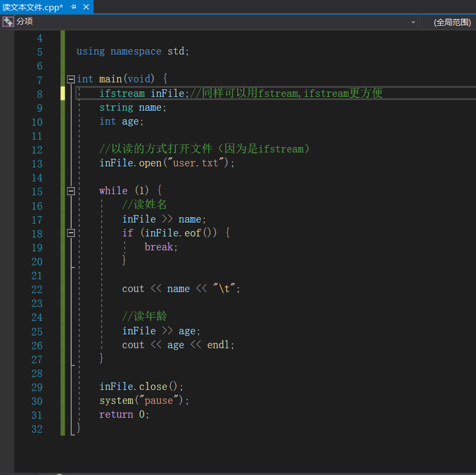The width and height of the screenshot is (476, 475).
Task: Click line number 32 in the gutter
Action: [37, 429]
